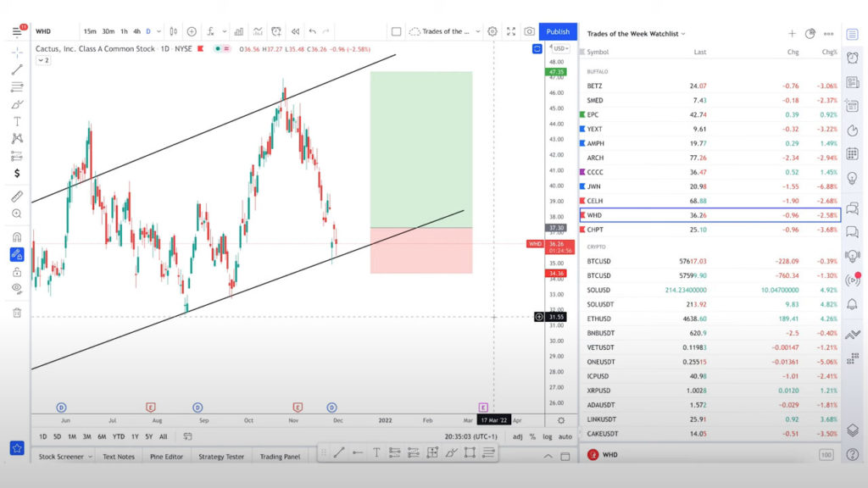Image resolution: width=868 pixels, height=488 pixels.
Task: Select BTCUSD row priced 57617.03
Action: 710,261
